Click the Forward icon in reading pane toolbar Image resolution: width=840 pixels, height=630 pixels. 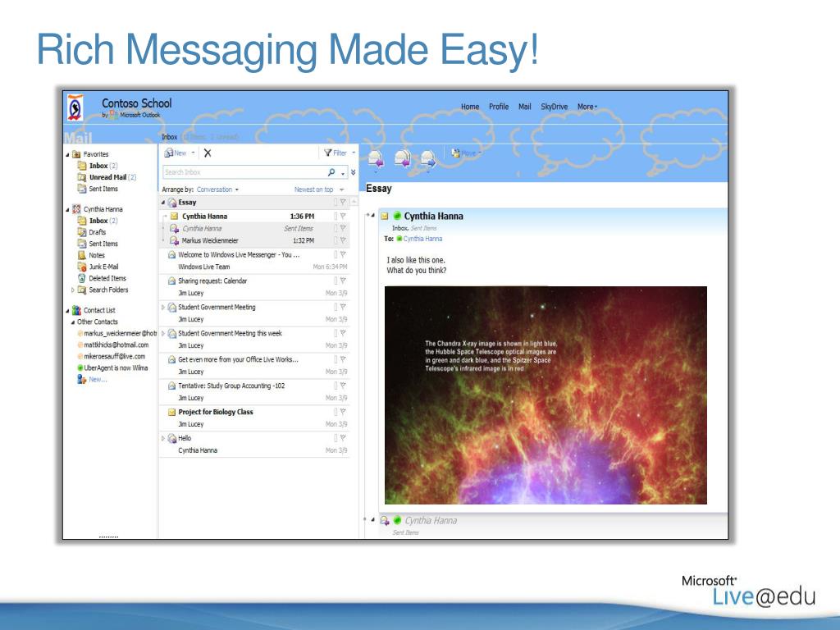point(428,158)
